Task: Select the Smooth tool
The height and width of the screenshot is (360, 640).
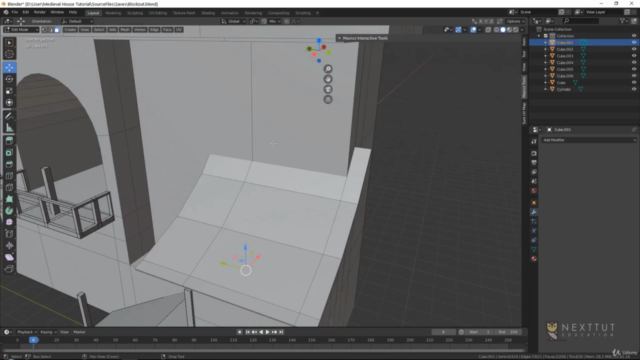Action: point(9,222)
